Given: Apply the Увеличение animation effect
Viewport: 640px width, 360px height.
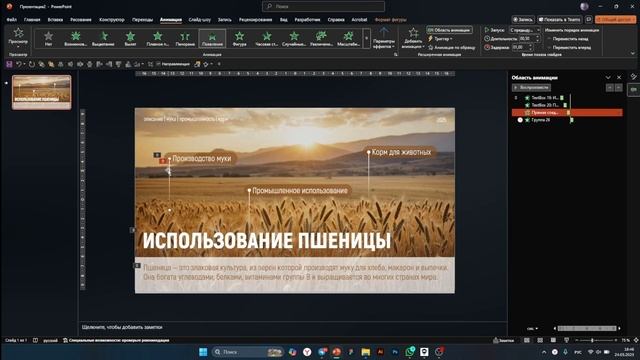Looking at the screenshot, I should [322, 38].
